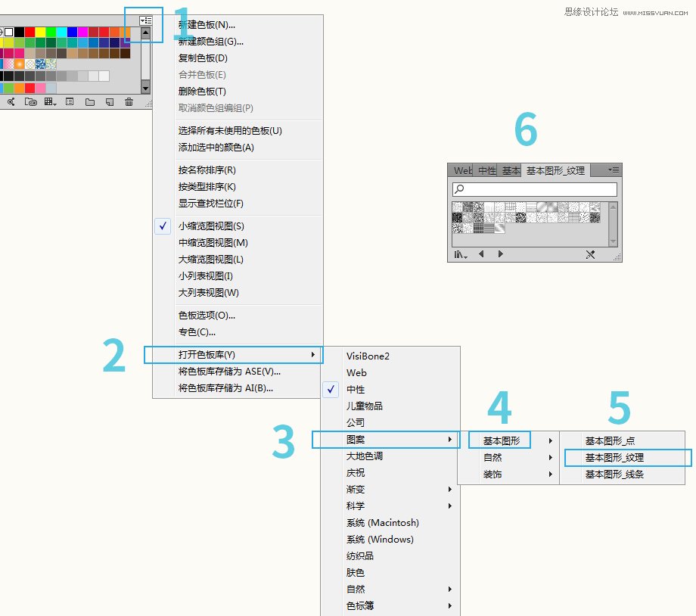The image size is (696, 616).
Task: Click the Delete Swatch trash icon
Action: [x=129, y=101]
